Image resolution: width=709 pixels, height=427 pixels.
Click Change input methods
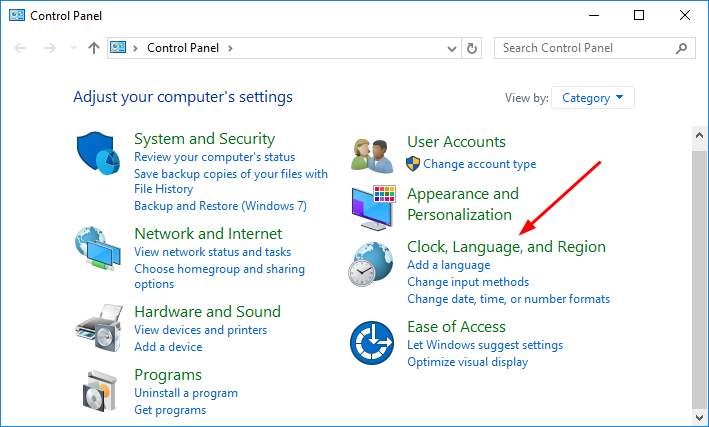pyautogui.click(x=468, y=282)
